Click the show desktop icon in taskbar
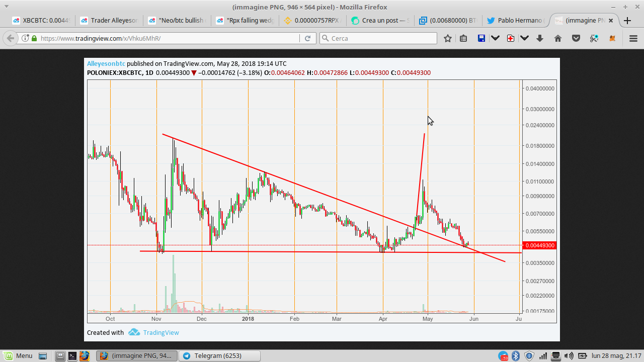The height and width of the screenshot is (362, 644). (42, 356)
